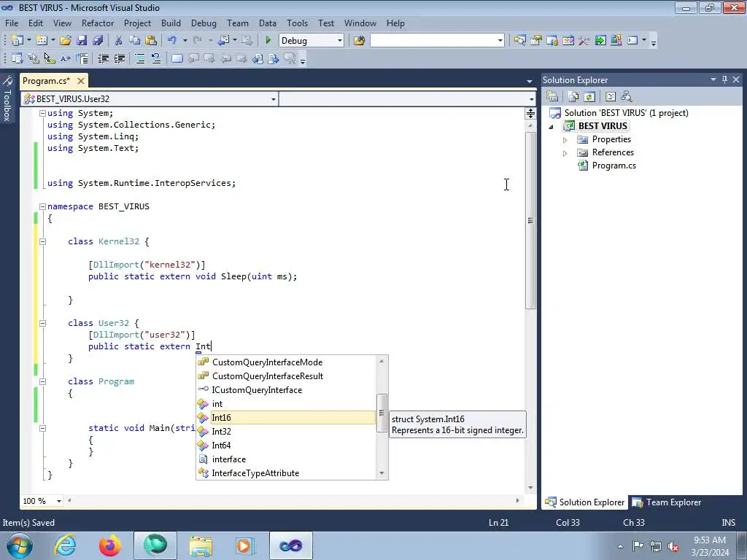Collapse the namespace BEST_VIRUS outline
This screenshot has height=560, width=747.
coord(42,206)
